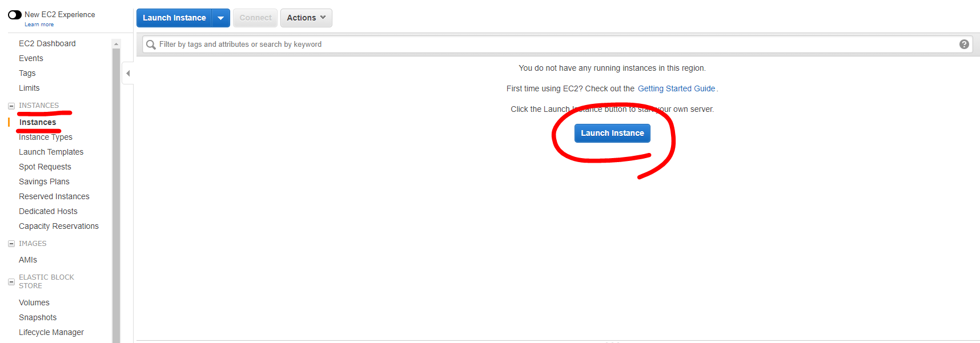The image size is (980, 343).
Task: Open EC2 Dashboard in the sidebar
Action: [x=47, y=43]
